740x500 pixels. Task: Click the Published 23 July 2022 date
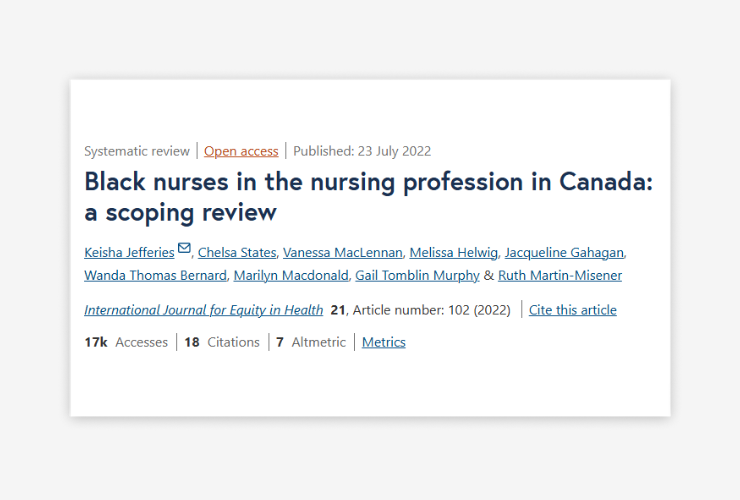coord(362,151)
